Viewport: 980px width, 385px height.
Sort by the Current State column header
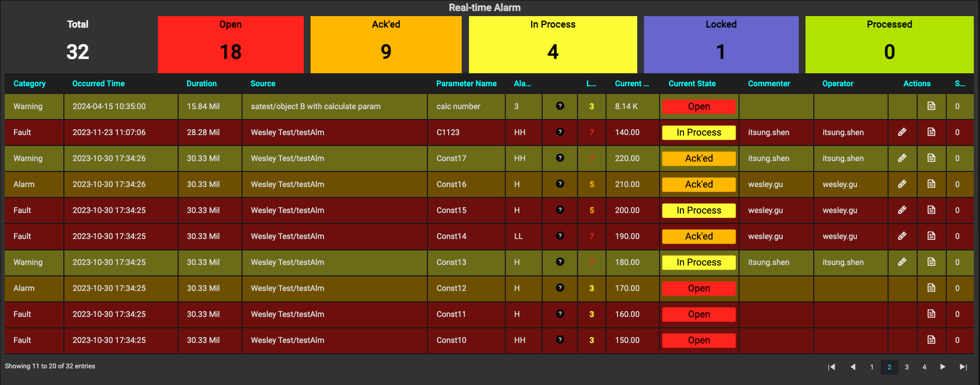[692, 84]
